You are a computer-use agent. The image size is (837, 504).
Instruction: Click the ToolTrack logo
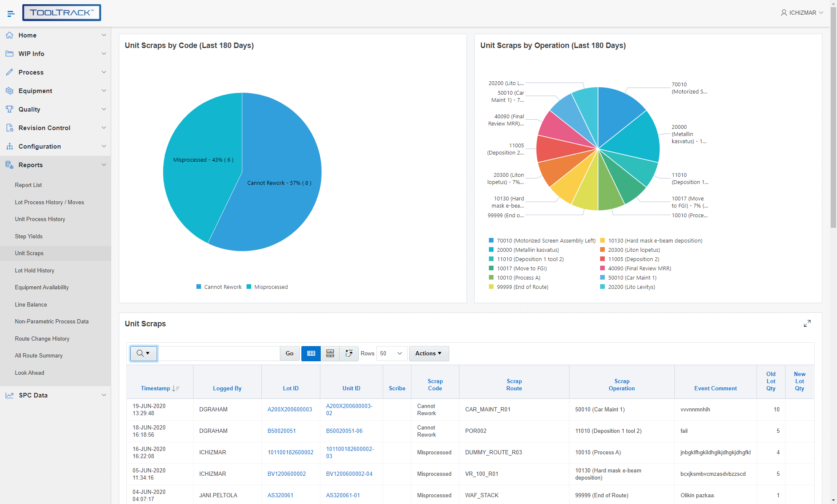coord(62,13)
